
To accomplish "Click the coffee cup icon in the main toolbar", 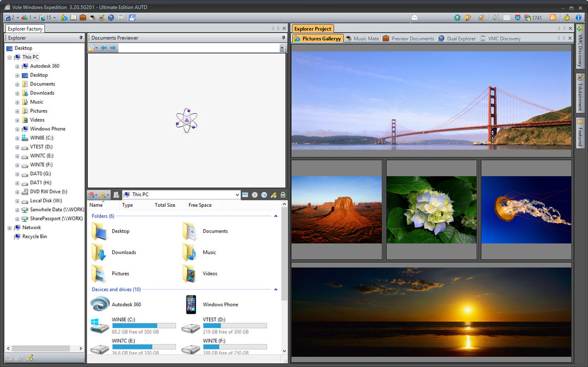I will [x=92, y=18].
